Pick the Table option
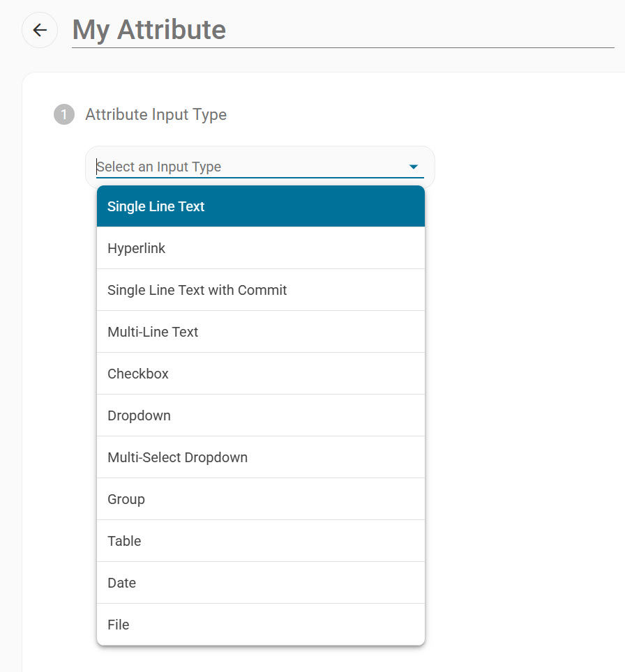The image size is (625, 672). pos(261,541)
